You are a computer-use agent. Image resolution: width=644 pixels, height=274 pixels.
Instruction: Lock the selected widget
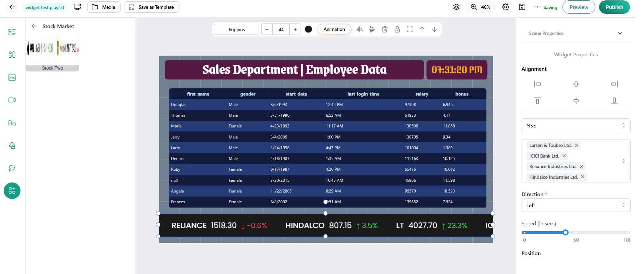click(397, 30)
